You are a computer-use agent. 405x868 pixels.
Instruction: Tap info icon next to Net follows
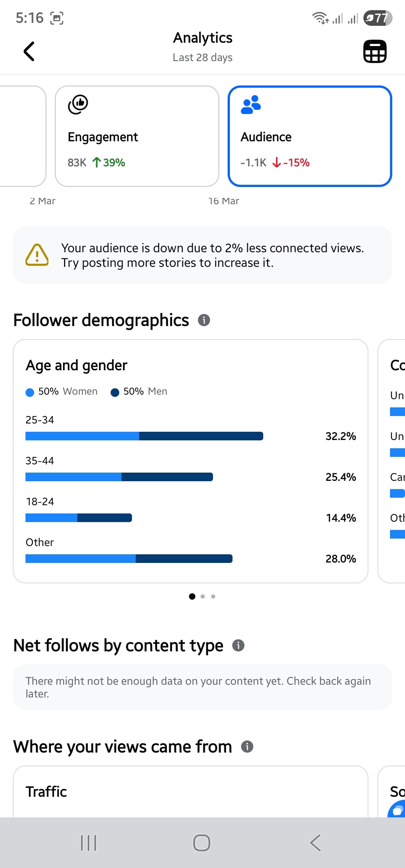pyautogui.click(x=238, y=645)
